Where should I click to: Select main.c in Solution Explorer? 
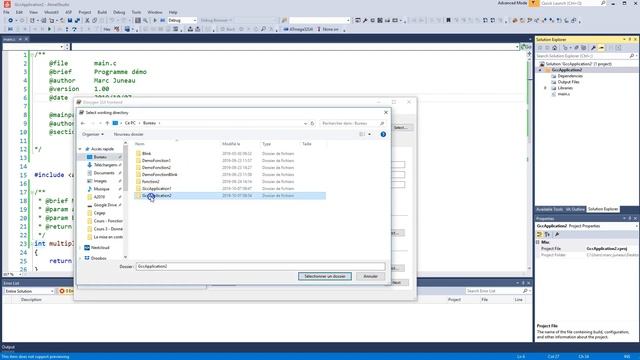point(564,94)
